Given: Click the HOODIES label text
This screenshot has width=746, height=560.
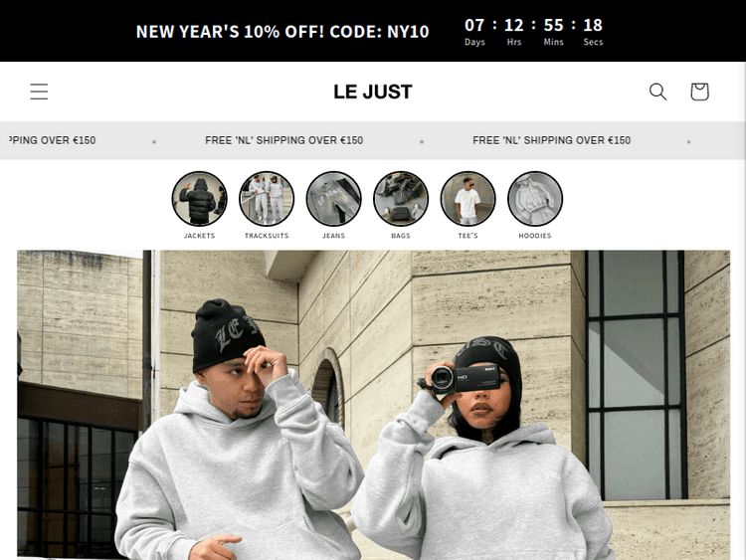Looking at the screenshot, I should click(x=535, y=236).
